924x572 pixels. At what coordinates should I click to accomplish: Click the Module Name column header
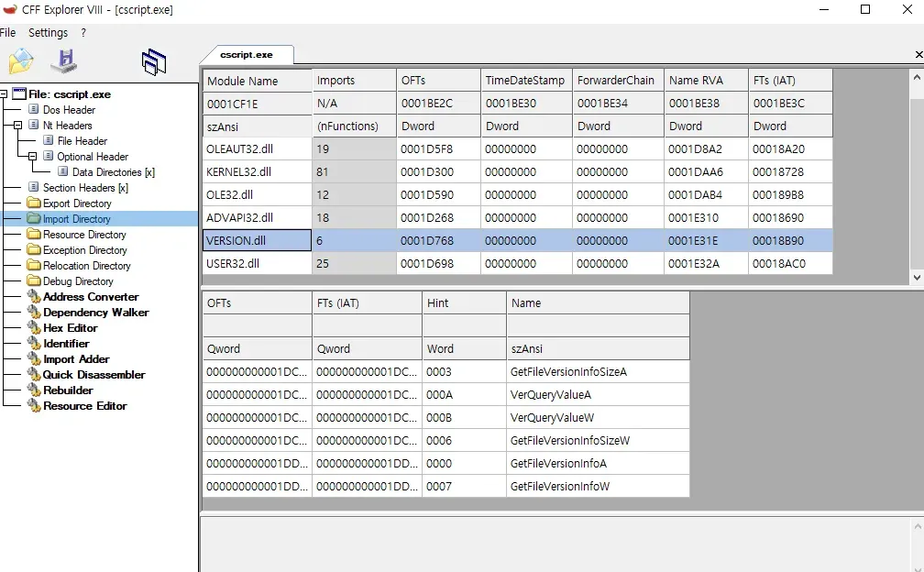[x=257, y=80]
